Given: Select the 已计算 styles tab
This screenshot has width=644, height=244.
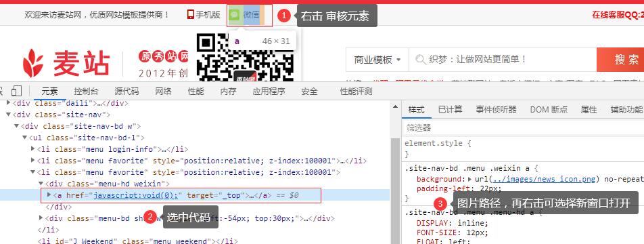Looking at the screenshot, I should pyautogui.click(x=450, y=109).
